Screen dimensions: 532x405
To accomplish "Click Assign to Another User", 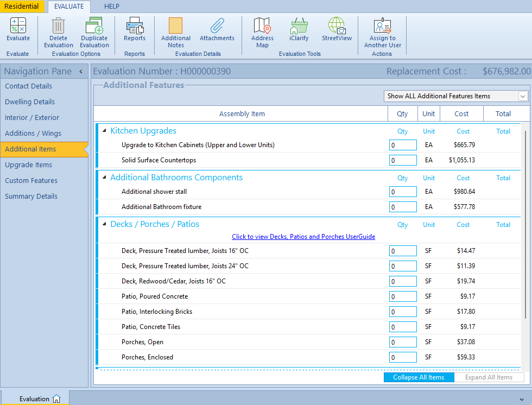I will [x=382, y=26].
